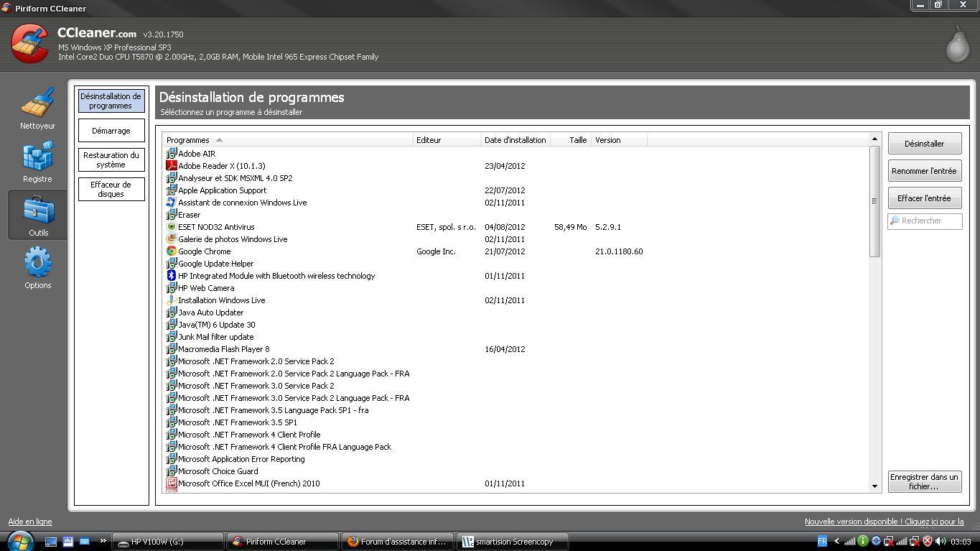
Task: Sort by the Editeur column header
Action: tap(447, 140)
